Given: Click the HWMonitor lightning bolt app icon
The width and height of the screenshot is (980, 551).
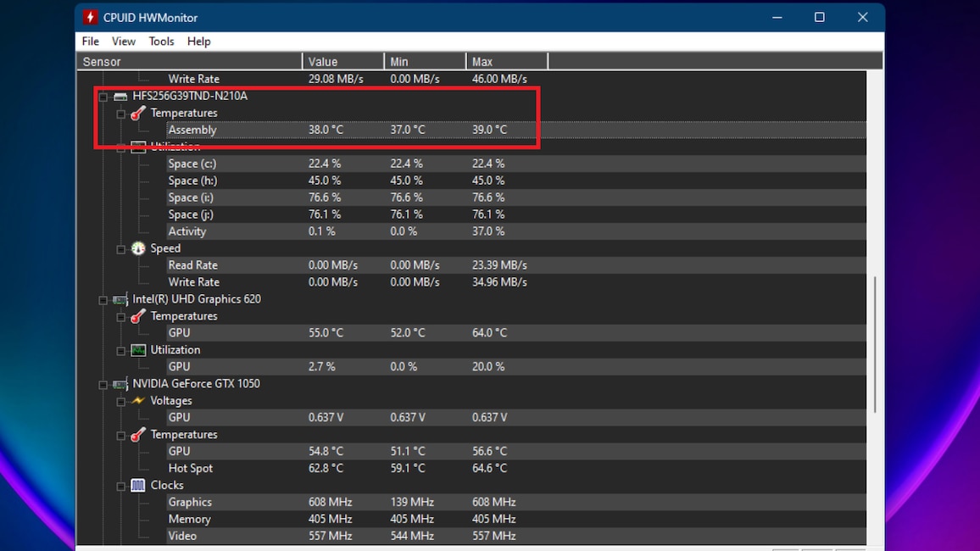Looking at the screenshot, I should [x=90, y=17].
